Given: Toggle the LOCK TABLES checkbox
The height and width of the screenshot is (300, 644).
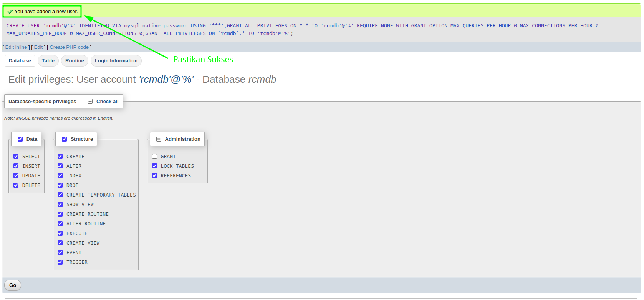Looking at the screenshot, I should click(x=155, y=166).
